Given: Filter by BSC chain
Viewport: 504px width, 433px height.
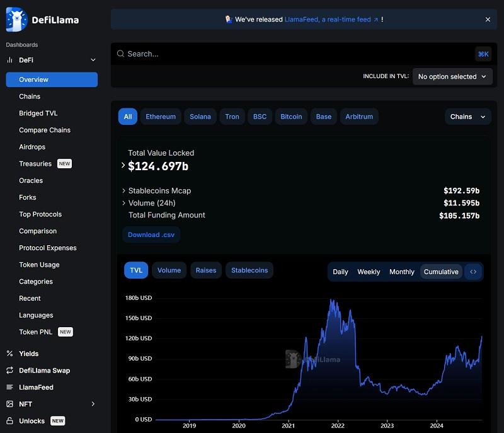Looking at the screenshot, I should pyautogui.click(x=260, y=117).
